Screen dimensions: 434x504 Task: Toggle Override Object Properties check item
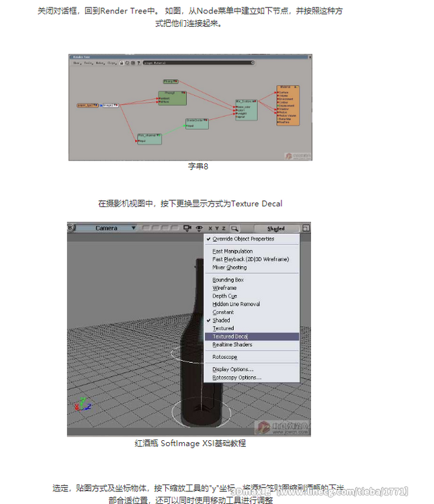243,239
